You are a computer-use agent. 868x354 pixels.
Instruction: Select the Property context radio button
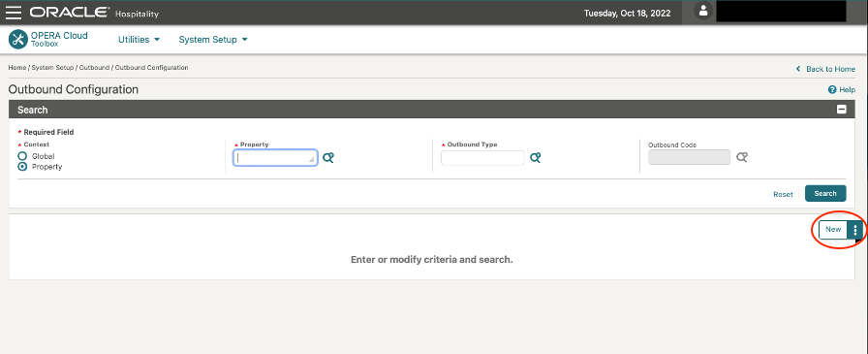pos(22,166)
